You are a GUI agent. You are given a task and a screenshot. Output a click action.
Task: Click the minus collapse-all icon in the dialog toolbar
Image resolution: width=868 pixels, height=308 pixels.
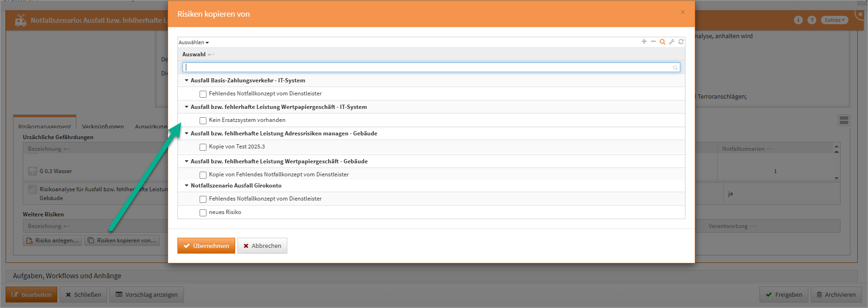pyautogui.click(x=653, y=42)
